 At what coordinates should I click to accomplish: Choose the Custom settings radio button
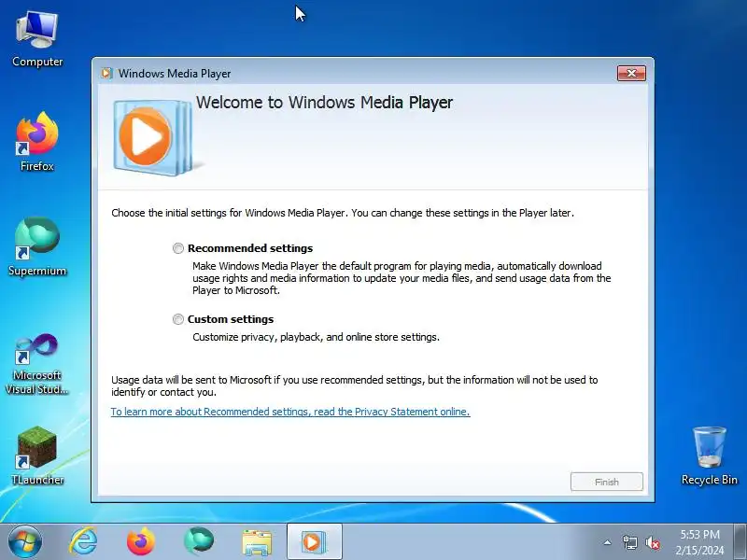tap(178, 319)
